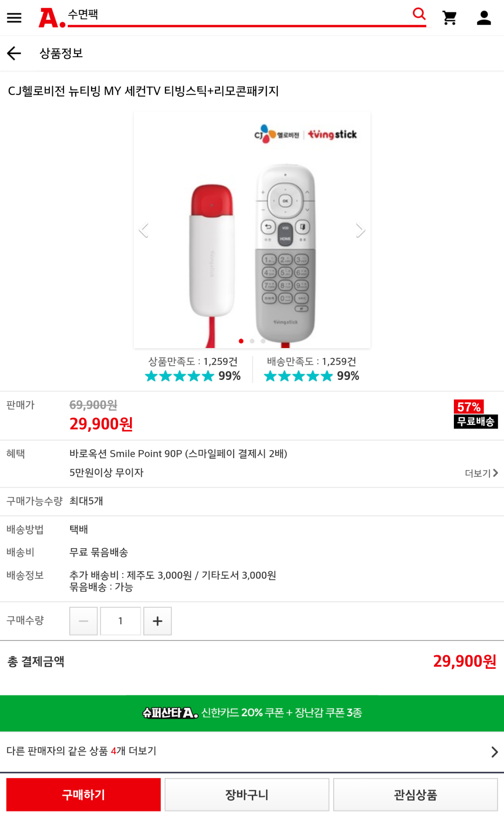Select the second image carousel dot
504x816 pixels.
coord(252,341)
